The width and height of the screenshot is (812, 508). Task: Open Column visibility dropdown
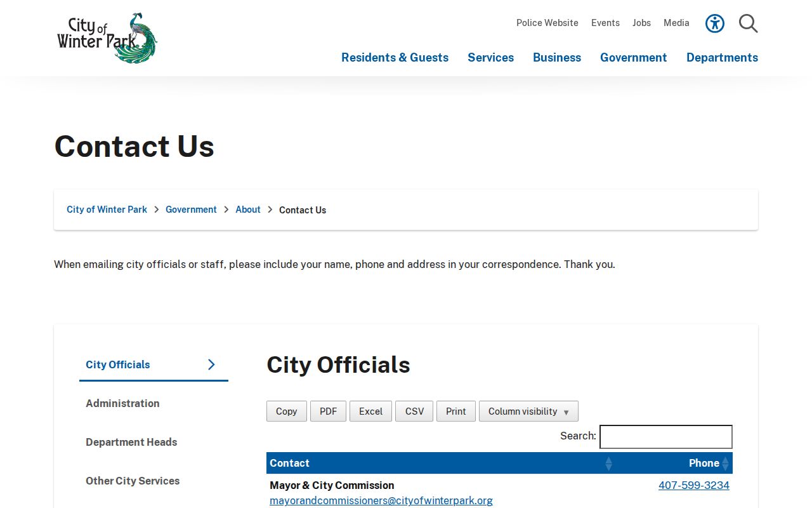pos(528,411)
